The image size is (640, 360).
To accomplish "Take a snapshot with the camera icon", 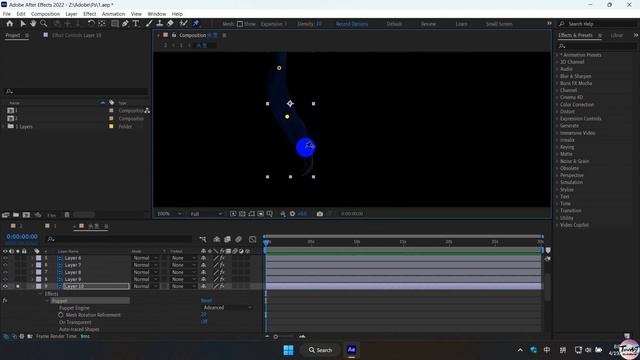I will click(x=320, y=213).
